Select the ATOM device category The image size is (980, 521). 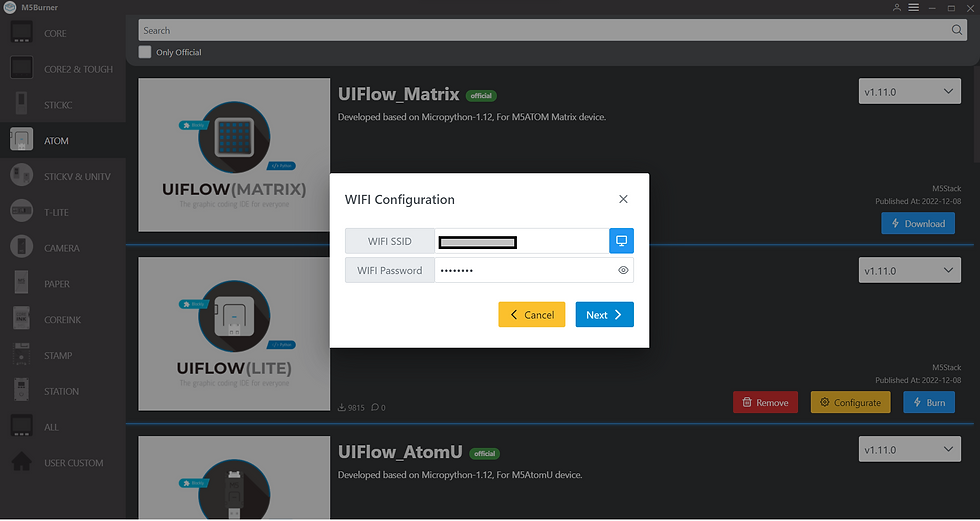(62, 141)
